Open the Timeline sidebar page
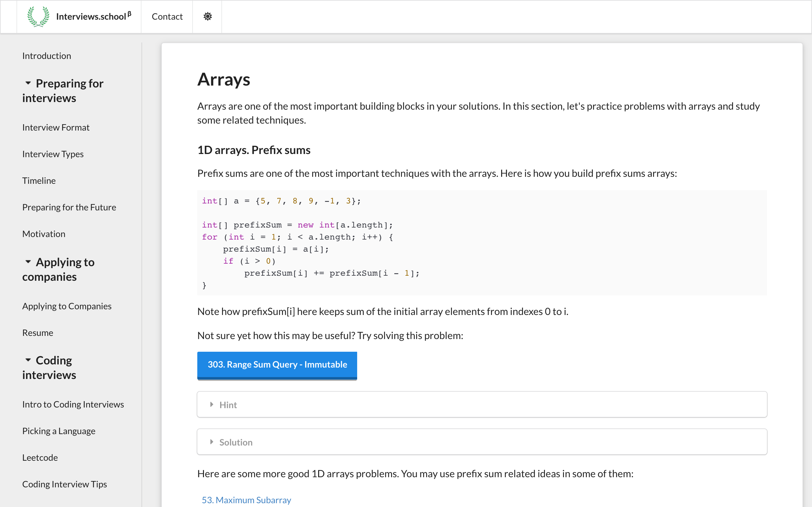The height and width of the screenshot is (507, 812). coord(39,181)
